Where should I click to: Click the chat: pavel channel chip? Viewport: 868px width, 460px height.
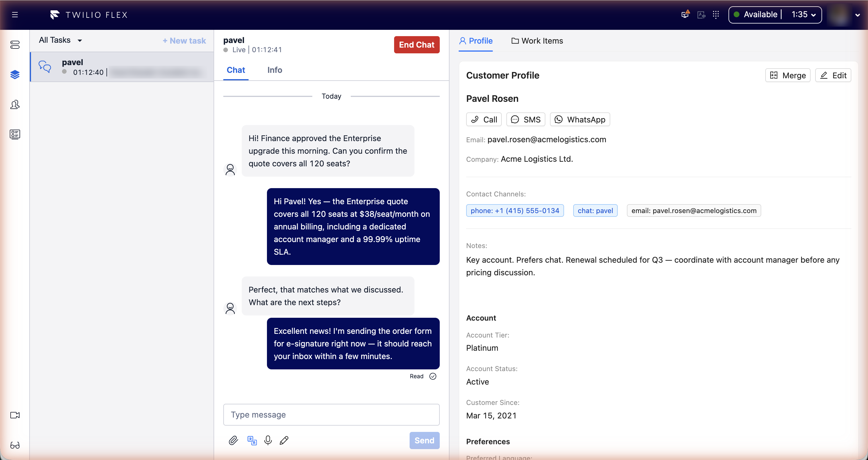pos(595,210)
